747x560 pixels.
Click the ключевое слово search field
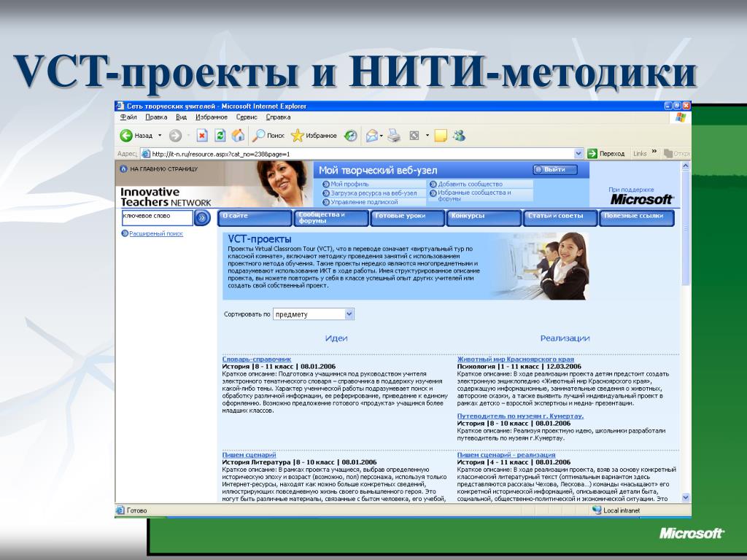pos(158,217)
